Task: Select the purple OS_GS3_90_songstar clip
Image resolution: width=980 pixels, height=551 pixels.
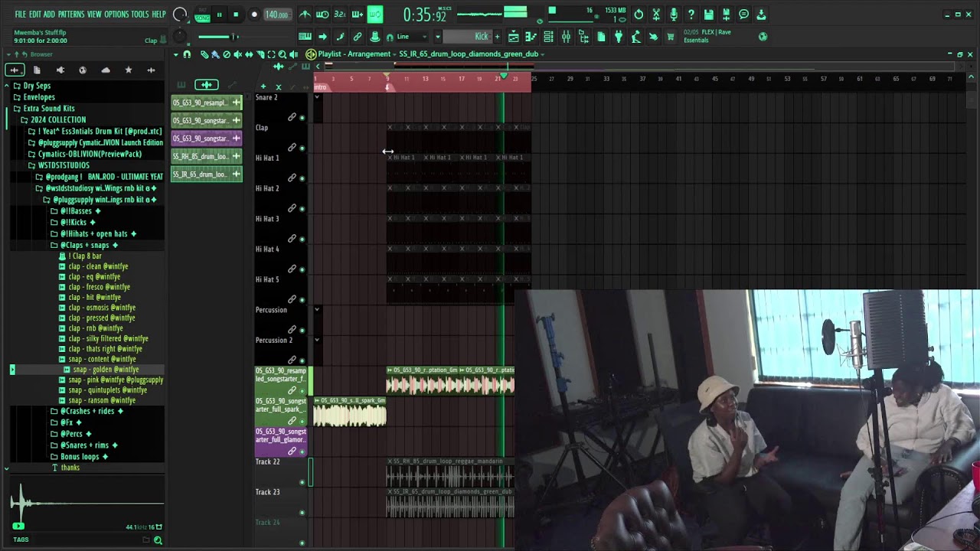Action: pos(207,139)
